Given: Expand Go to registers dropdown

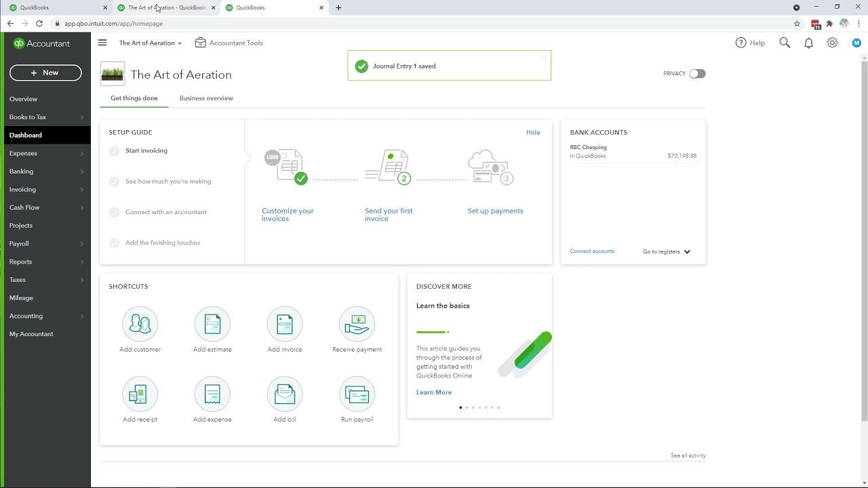Looking at the screenshot, I should click(667, 251).
